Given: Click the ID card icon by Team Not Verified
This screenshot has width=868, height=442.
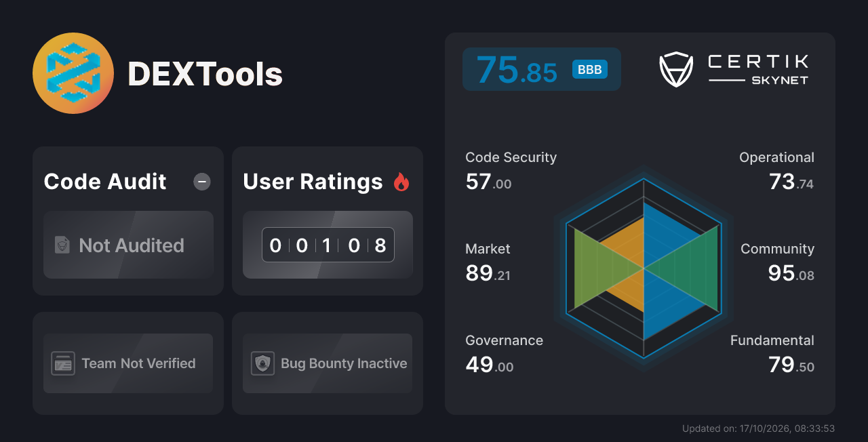Looking at the screenshot, I should coord(63,363).
